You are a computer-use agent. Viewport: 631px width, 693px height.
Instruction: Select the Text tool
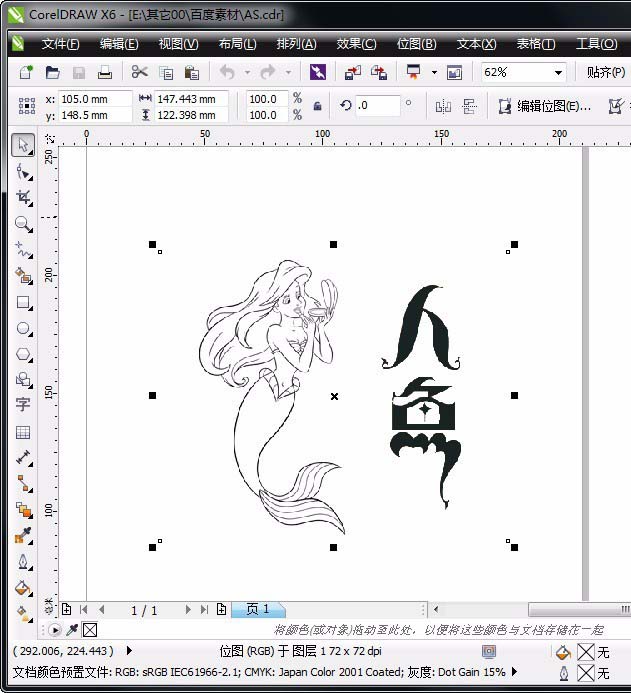coord(23,404)
